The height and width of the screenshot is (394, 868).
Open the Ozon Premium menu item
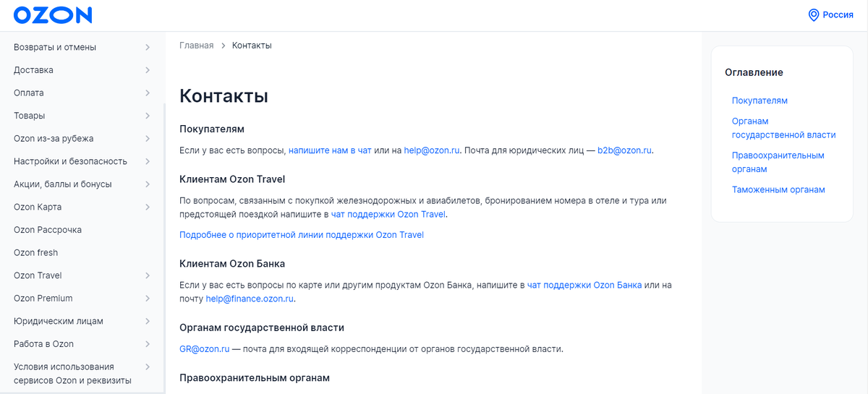tap(43, 298)
